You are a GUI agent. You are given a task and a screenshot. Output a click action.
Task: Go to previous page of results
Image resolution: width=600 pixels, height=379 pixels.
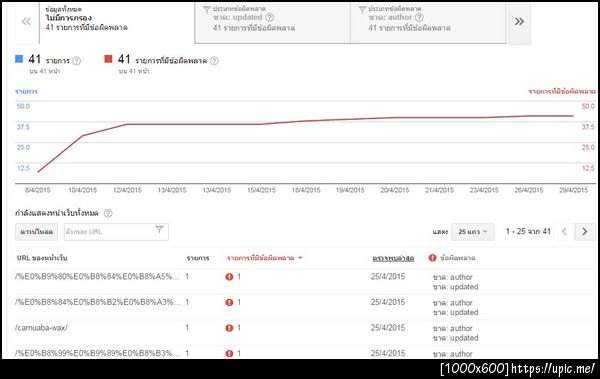tap(564, 232)
